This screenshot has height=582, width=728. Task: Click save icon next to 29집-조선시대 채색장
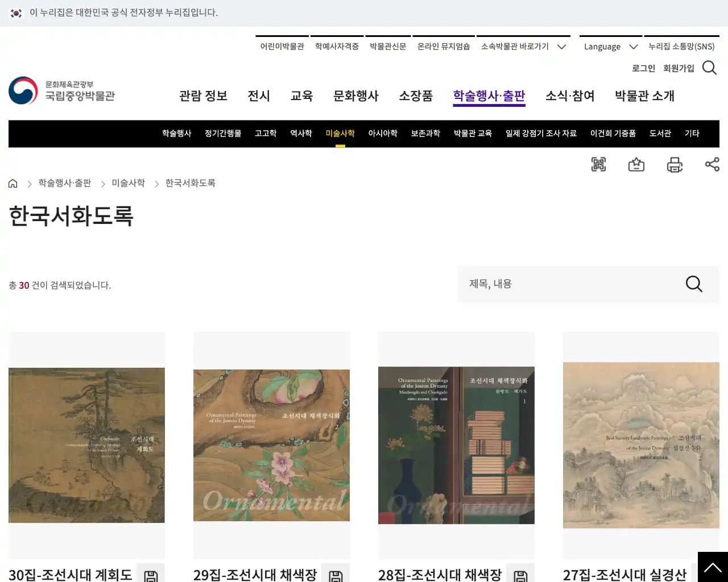tap(336, 574)
